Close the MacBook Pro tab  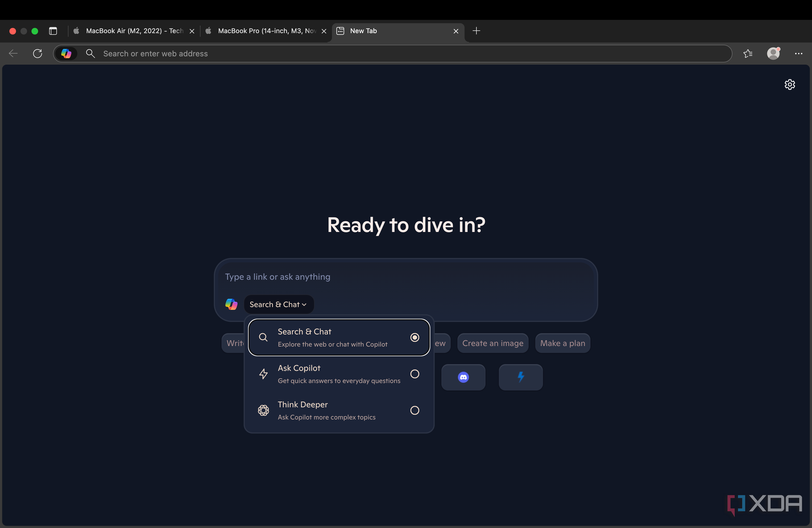324,31
